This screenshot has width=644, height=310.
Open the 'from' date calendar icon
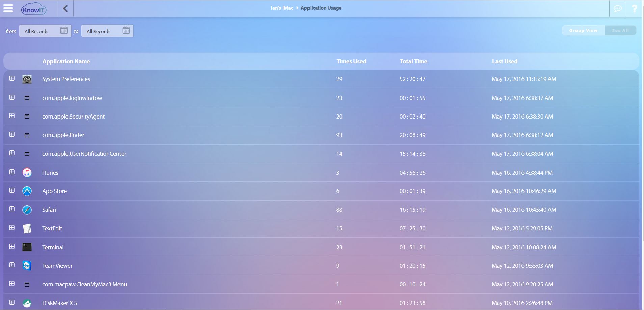pyautogui.click(x=64, y=30)
